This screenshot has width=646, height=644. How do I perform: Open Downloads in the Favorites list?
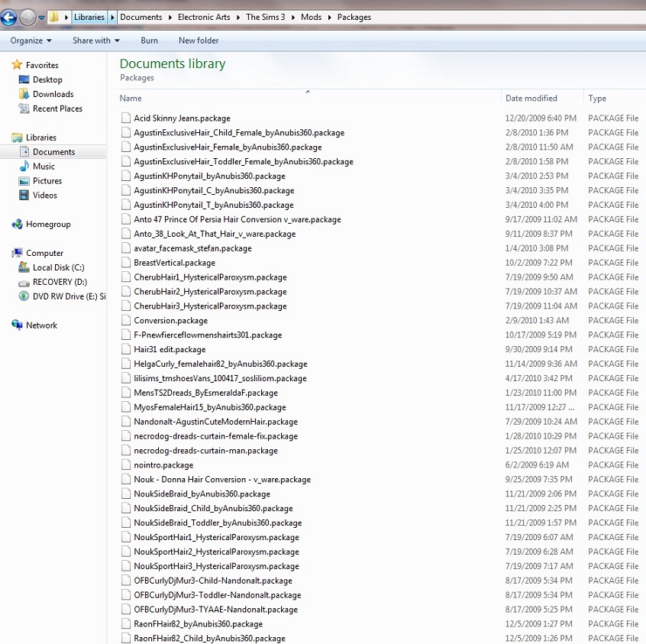pos(46,94)
